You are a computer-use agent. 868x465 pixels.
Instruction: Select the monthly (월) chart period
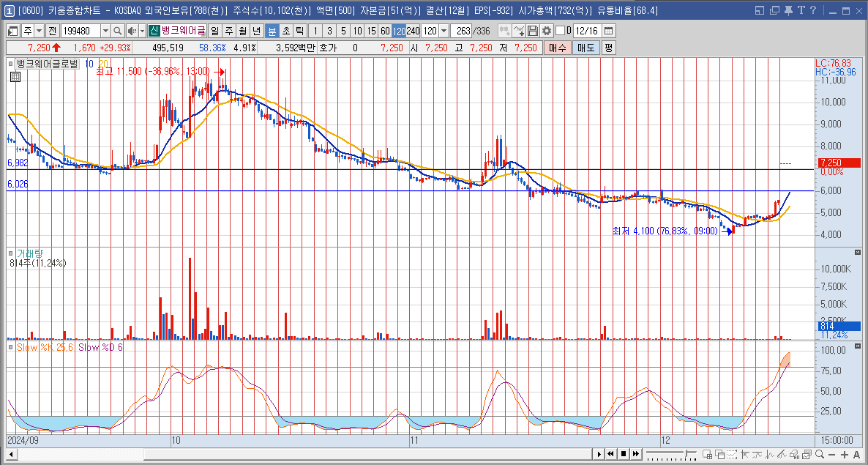tap(242, 31)
